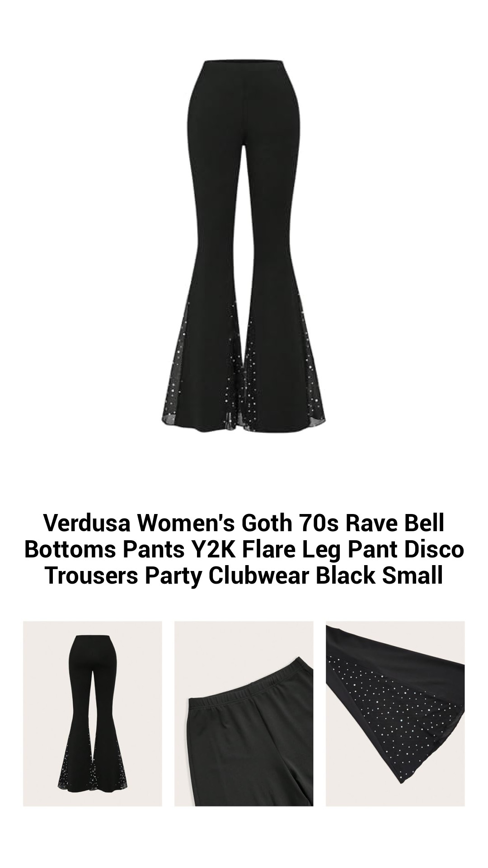Tap the Verdusa Women's Goth product title
This screenshot has height=868, width=488.
244,549
